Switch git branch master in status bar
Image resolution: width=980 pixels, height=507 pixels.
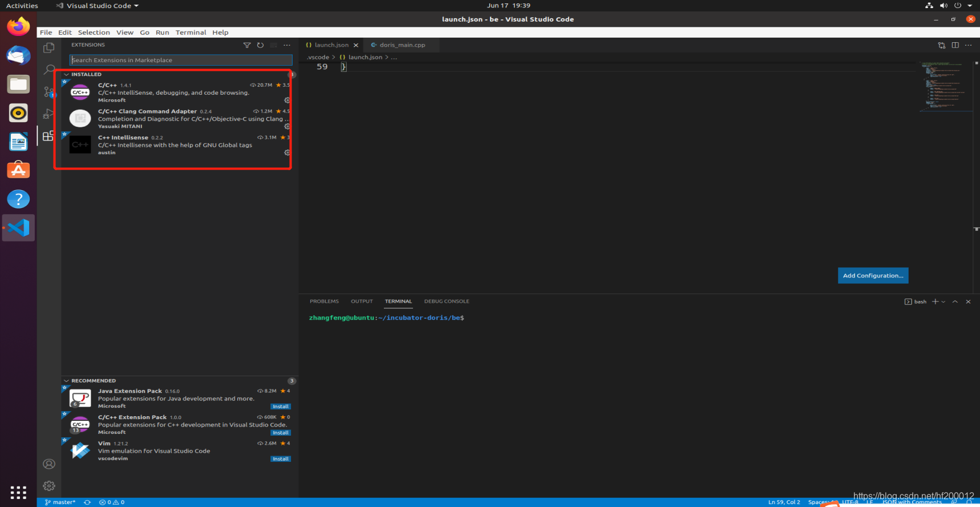pos(60,502)
